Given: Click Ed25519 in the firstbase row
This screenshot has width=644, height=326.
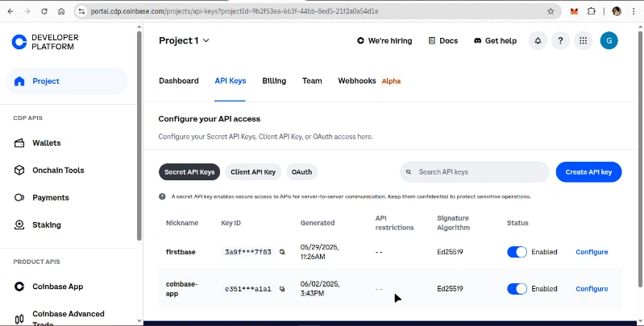Looking at the screenshot, I should (x=450, y=252).
